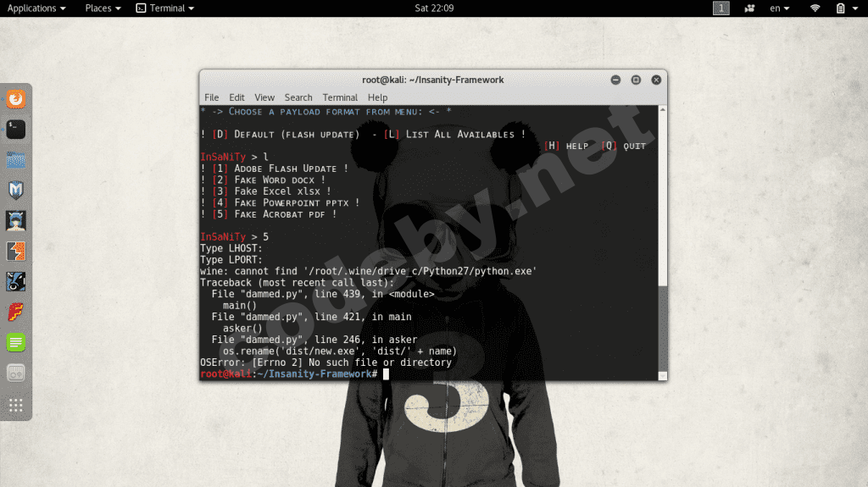Open the Wi-Fi network status icon

[815, 8]
